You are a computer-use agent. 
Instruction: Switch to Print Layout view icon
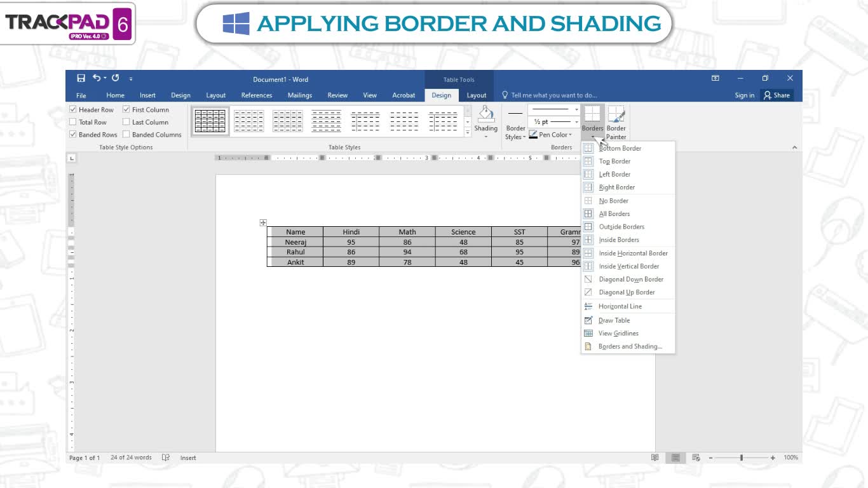675,457
